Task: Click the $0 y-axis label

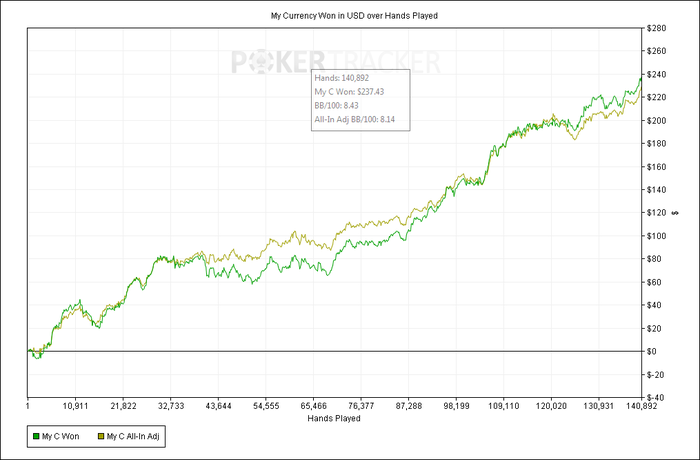Action: click(652, 351)
